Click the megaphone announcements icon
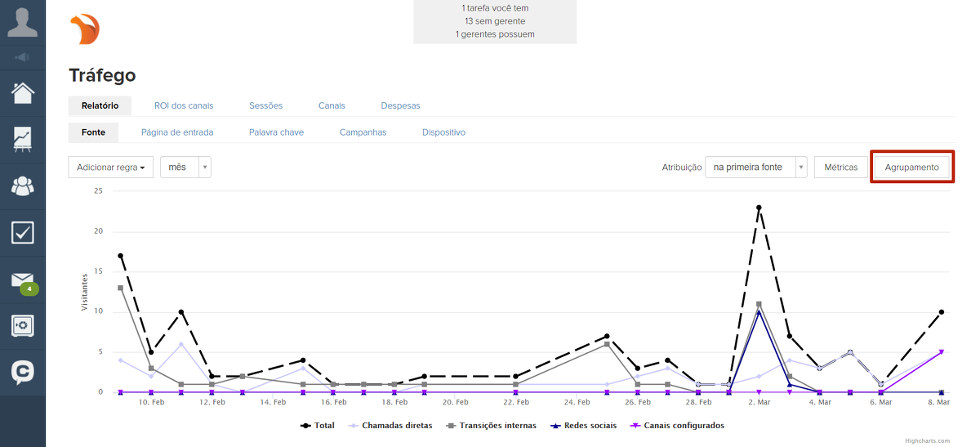This screenshot has width=980, height=447. tap(23, 57)
